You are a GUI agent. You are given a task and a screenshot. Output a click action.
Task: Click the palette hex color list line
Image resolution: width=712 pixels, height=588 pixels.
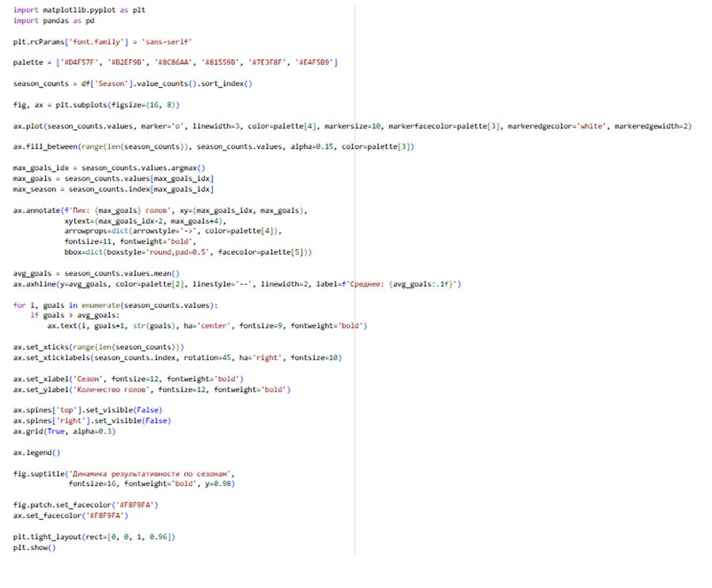176,63
